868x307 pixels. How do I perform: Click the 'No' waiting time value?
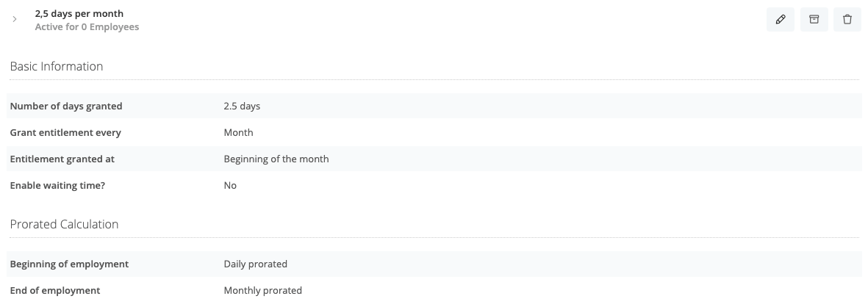pyautogui.click(x=230, y=185)
